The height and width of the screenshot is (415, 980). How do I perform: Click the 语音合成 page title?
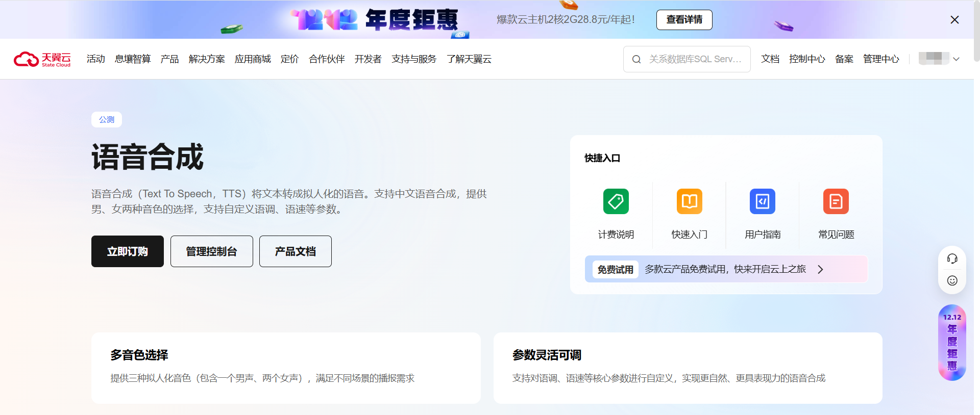(148, 157)
